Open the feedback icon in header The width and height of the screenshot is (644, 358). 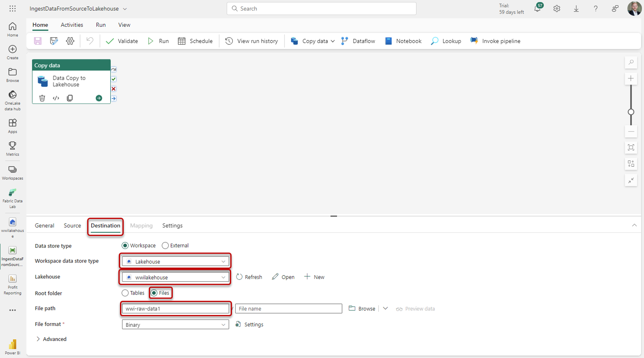pos(615,9)
